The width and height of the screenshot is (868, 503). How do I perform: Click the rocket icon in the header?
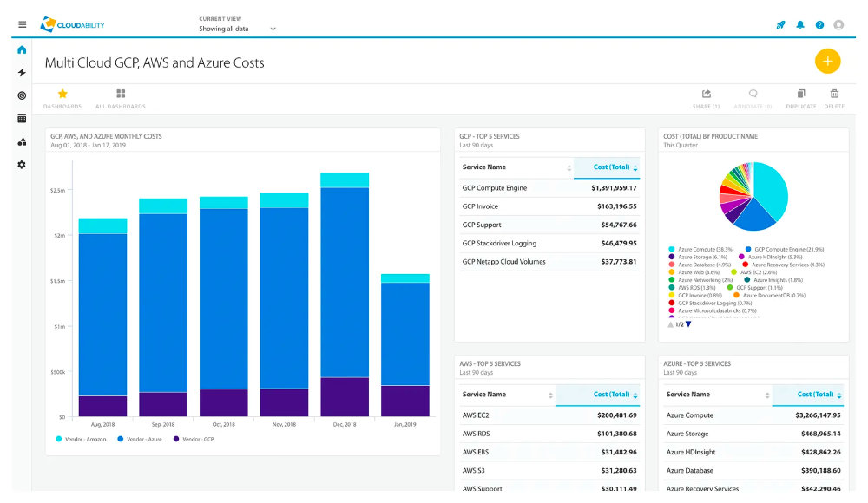tap(779, 24)
